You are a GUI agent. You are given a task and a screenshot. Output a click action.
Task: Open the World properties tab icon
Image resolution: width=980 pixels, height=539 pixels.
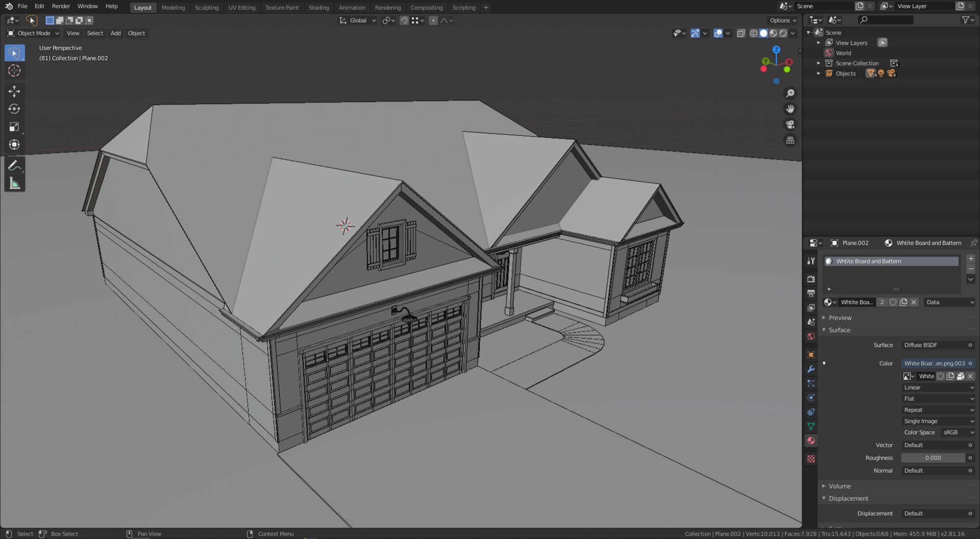(x=811, y=336)
